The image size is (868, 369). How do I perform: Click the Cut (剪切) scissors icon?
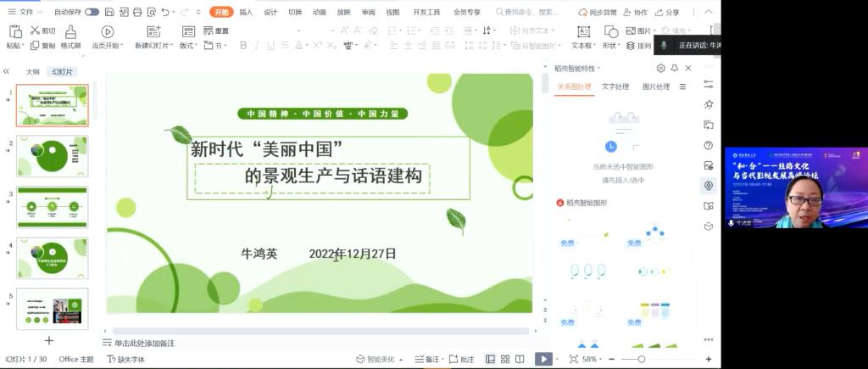click(x=36, y=31)
